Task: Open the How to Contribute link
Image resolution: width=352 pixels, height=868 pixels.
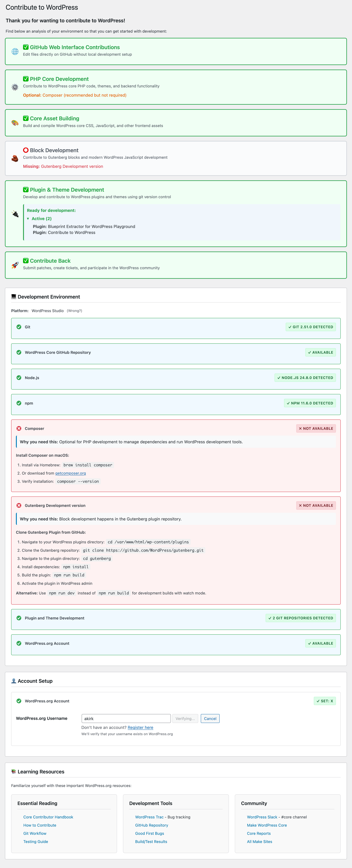Action: coord(40,825)
